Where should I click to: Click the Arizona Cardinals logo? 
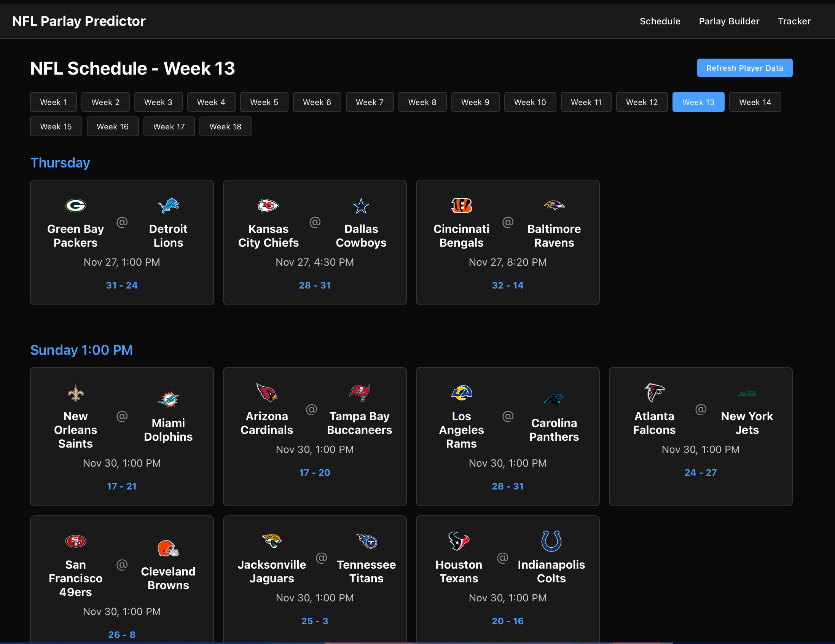point(266,393)
